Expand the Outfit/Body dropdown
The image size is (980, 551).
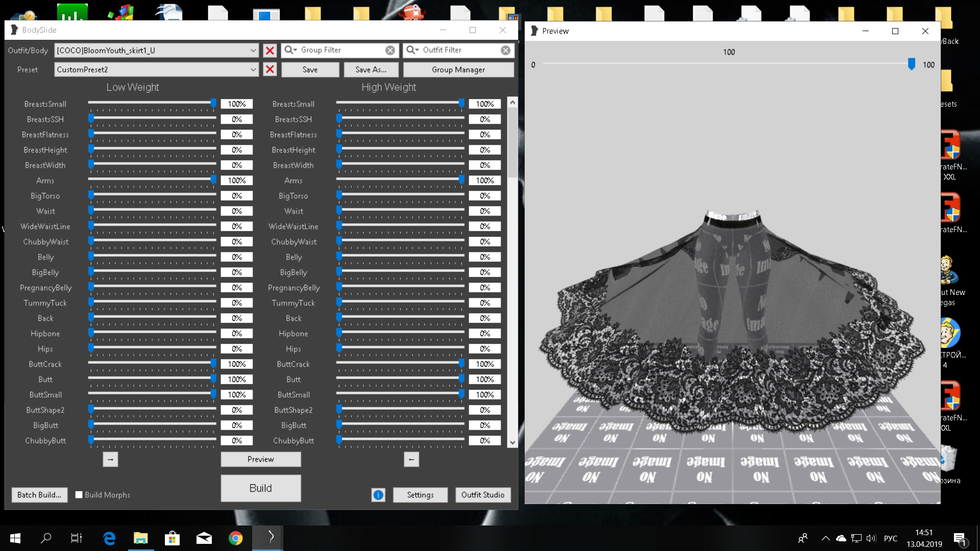[253, 50]
